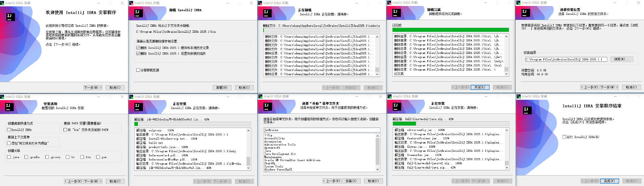Screen dimensions: 644x186
Task: Click 取消(C) in the 选择"开始"菜单文件夹 window
Action: pyautogui.click(x=373, y=181)
